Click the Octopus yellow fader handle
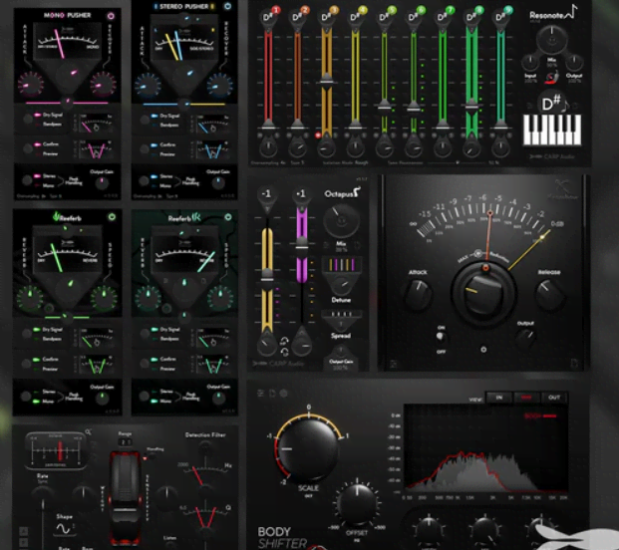The width and height of the screenshot is (619, 550). 267,274
